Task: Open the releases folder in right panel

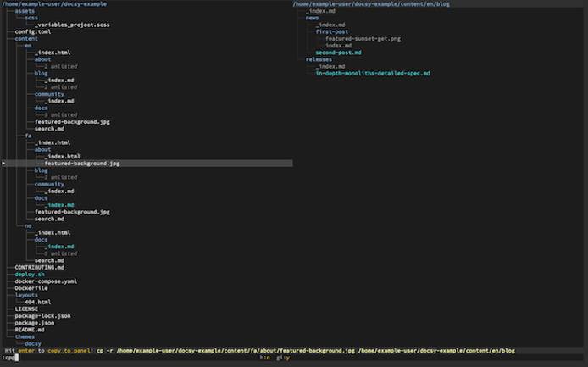Action: point(319,59)
